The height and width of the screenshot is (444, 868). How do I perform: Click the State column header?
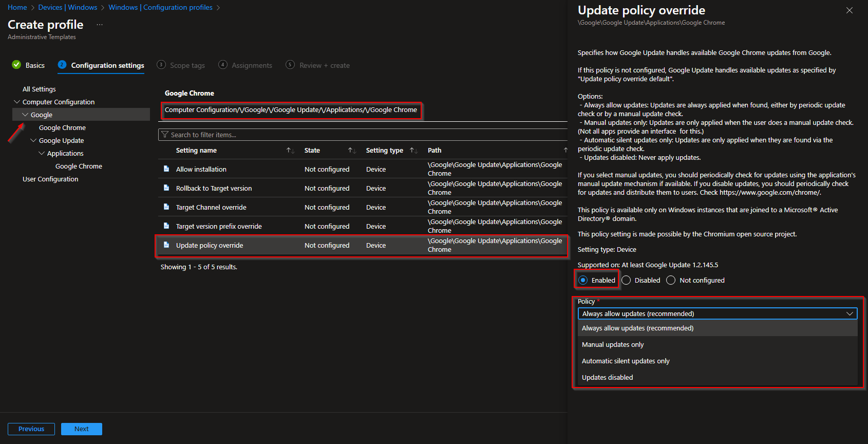[x=312, y=150]
